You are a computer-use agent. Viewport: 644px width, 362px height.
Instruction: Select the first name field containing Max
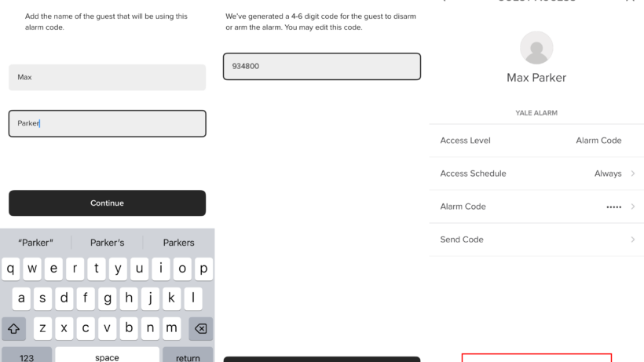pyautogui.click(x=107, y=77)
